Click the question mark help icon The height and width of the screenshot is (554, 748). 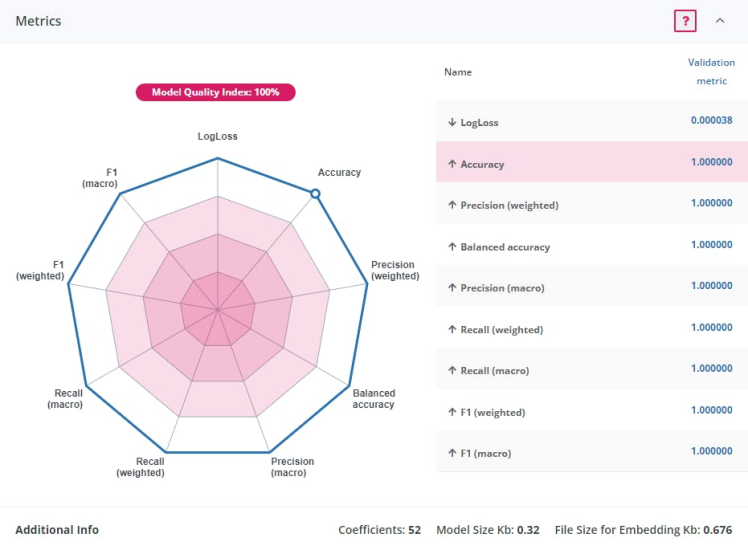pos(685,21)
